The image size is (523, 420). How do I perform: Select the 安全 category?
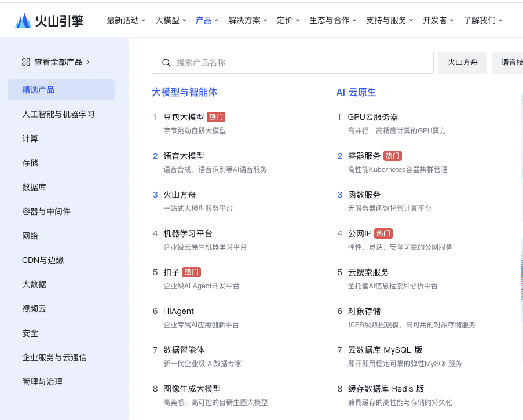pyautogui.click(x=30, y=333)
